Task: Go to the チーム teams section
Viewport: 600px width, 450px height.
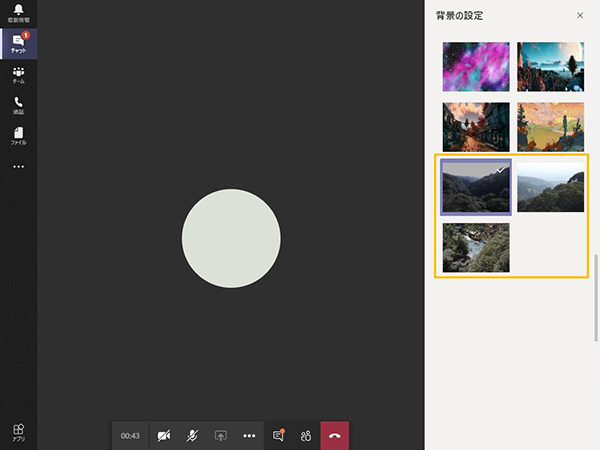Action: [18, 75]
